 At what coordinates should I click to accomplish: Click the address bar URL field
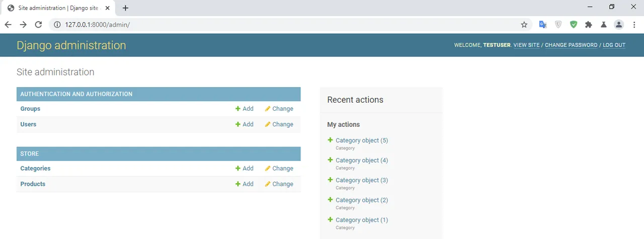tap(289, 25)
